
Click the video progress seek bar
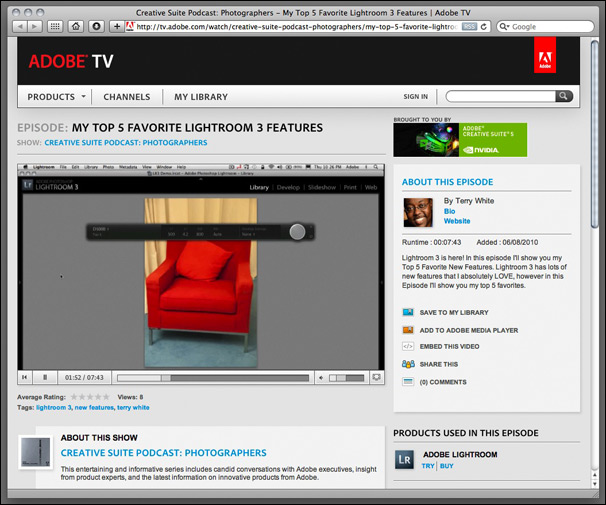(212, 378)
